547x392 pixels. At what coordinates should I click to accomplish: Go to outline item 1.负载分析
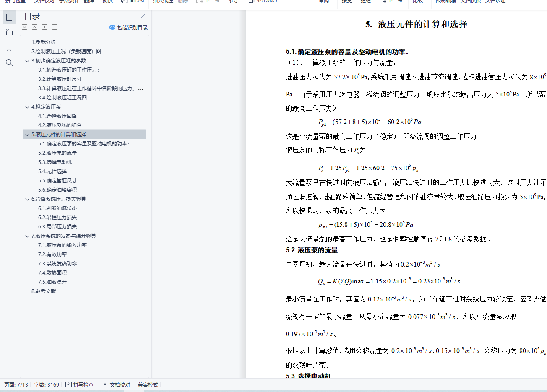pos(44,42)
